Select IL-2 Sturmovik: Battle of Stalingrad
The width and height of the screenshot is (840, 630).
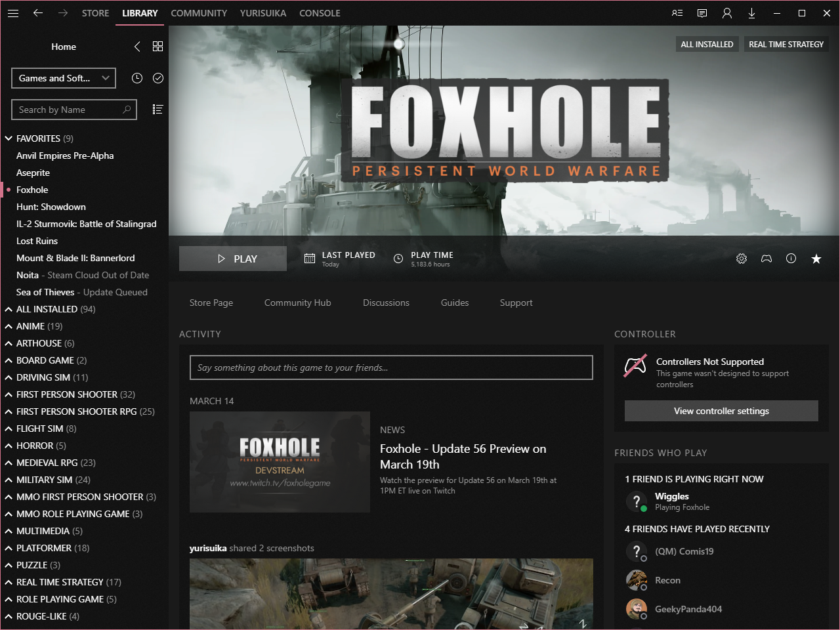click(x=87, y=224)
